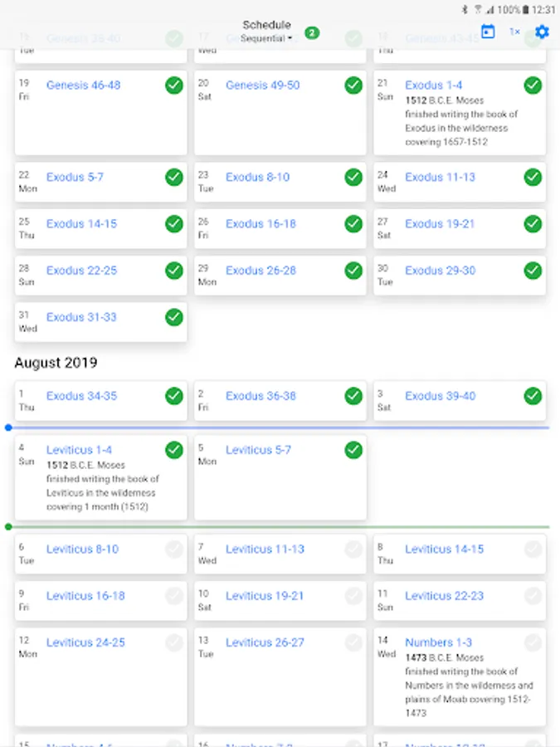
Task: Uncheck Genesis 46-48 completed mark
Action: [x=173, y=85]
